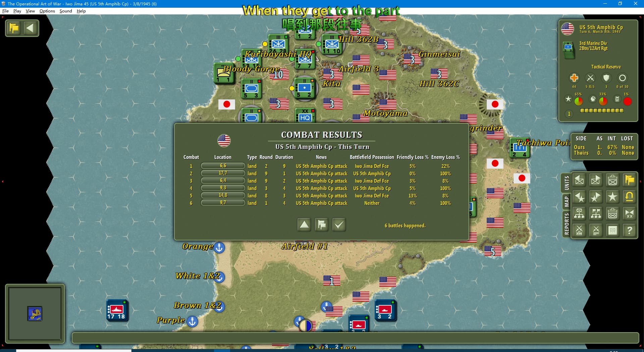Image resolution: width=644 pixels, height=352 pixels.
Task: Open the Sound menu
Action: 66,11
